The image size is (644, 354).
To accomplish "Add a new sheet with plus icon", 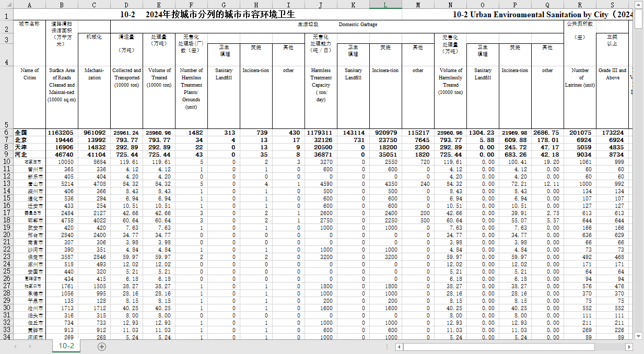I will pos(102,347).
